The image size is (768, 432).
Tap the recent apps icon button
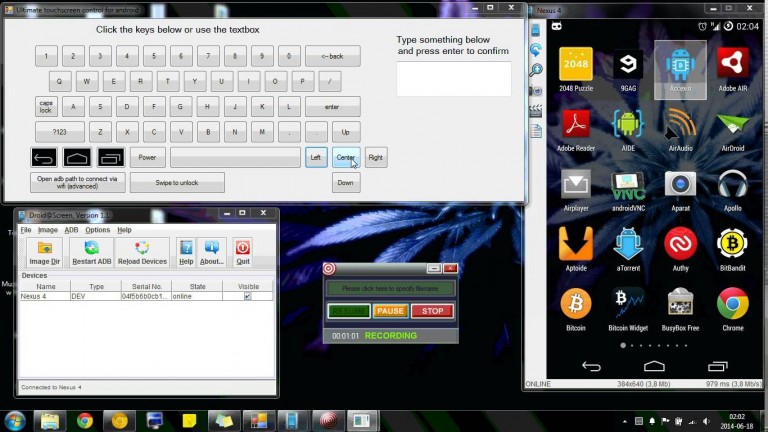click(x=110, y=157)
